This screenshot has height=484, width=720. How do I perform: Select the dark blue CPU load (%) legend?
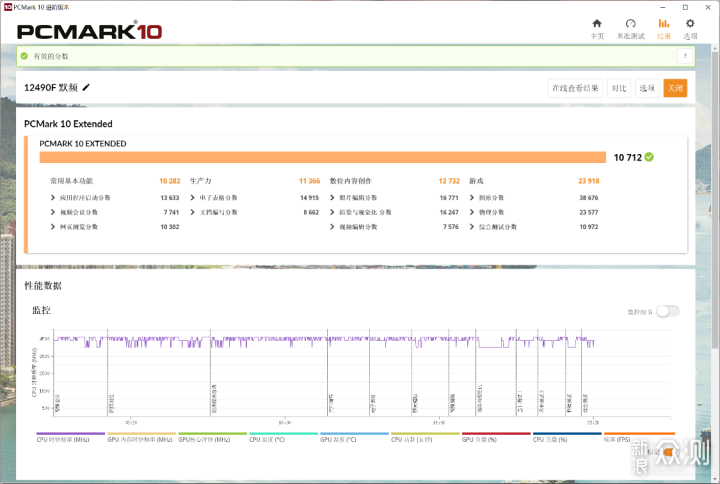pyautogui.click(x=567, y=437)
